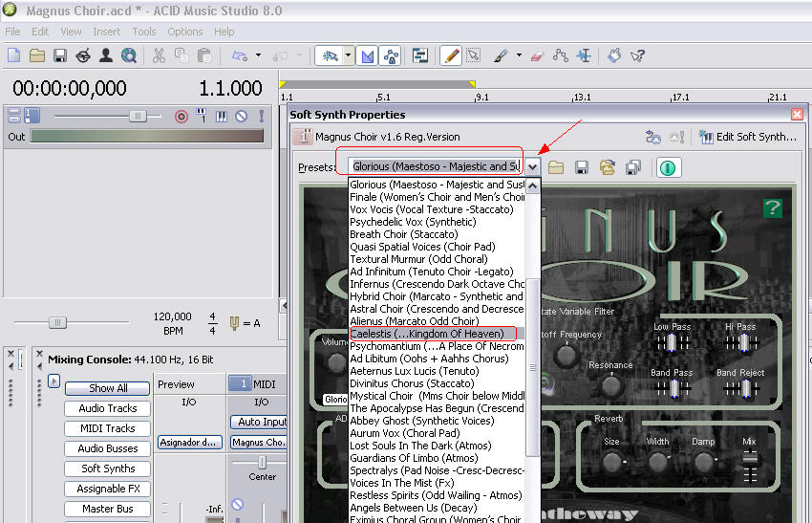Select the Erase tool icon
This screenshot has height=523, width=812.
(537, 55)
